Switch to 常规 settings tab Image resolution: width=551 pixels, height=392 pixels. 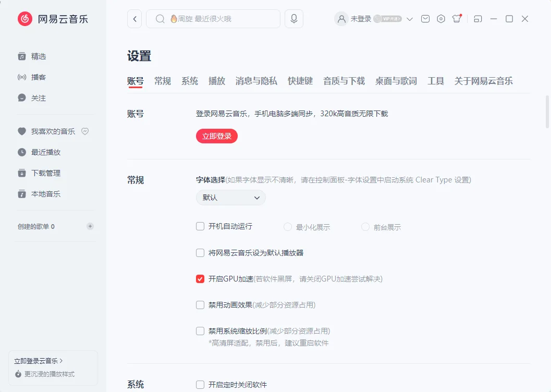[x=163, y=81]
